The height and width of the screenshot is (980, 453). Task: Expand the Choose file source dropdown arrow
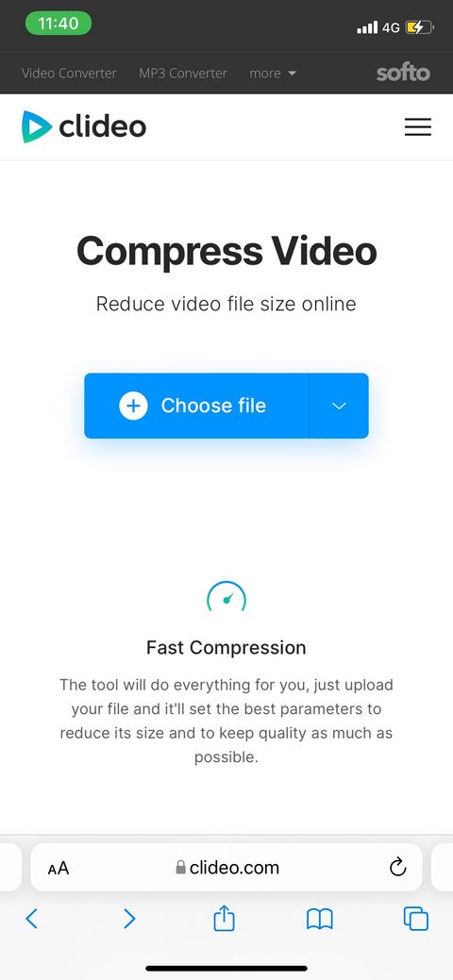[339, 406]
